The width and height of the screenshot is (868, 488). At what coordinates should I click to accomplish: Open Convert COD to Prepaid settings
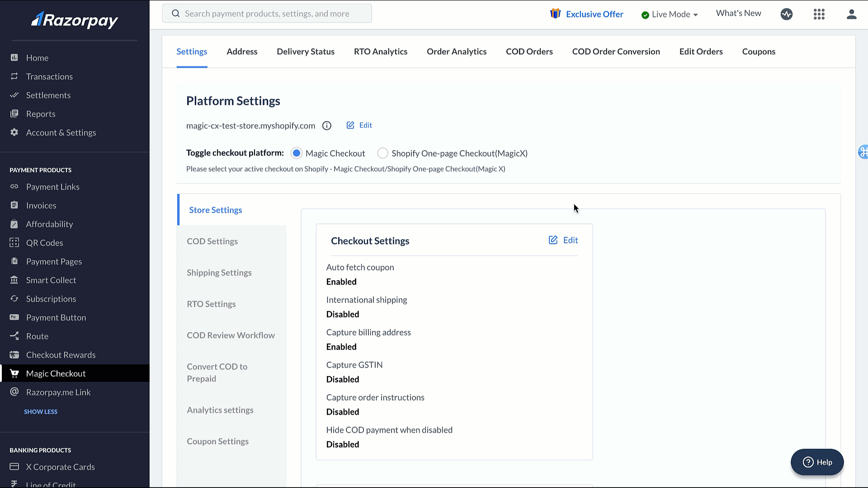tap(217, 372)
